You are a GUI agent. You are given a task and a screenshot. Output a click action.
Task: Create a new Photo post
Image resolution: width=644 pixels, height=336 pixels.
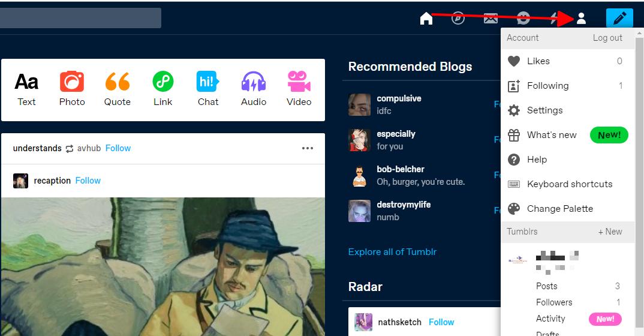72,89
